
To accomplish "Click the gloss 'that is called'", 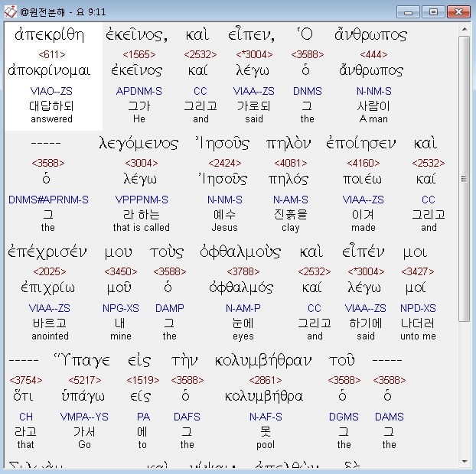I will tap(142, 228).
